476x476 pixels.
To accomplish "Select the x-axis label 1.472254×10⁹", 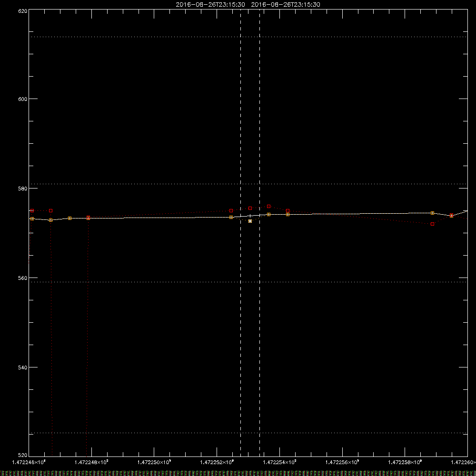I will (x=279, y=462).
